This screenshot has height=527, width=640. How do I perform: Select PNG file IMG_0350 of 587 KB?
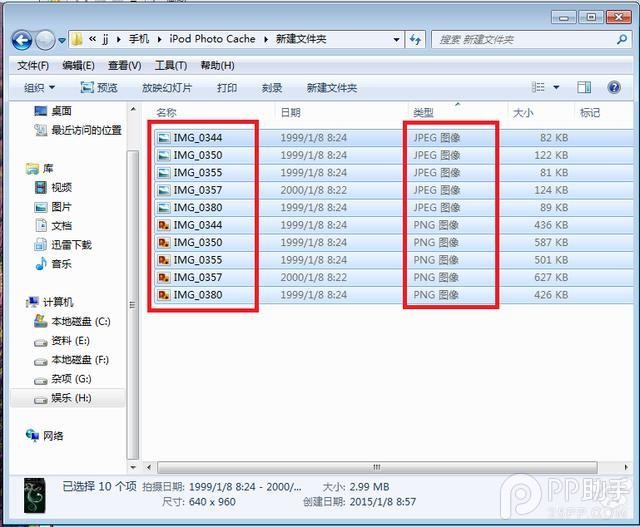click(394, 242)
